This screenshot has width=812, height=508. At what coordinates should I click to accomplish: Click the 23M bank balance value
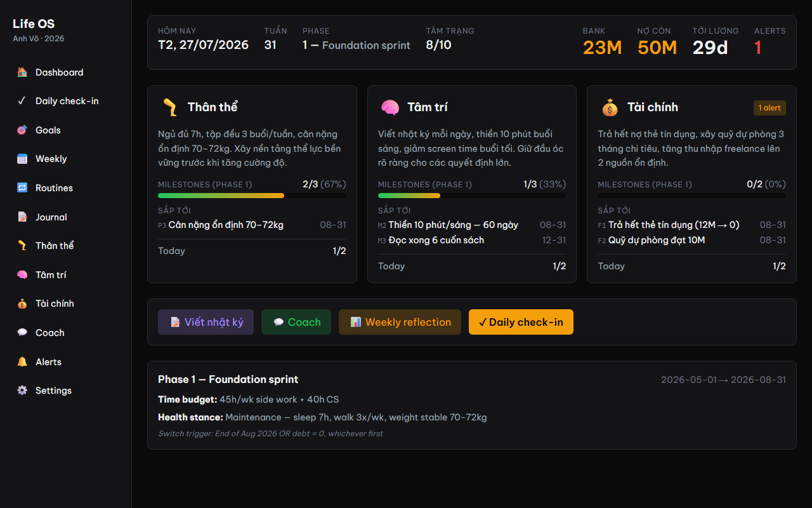click(602, 48)
